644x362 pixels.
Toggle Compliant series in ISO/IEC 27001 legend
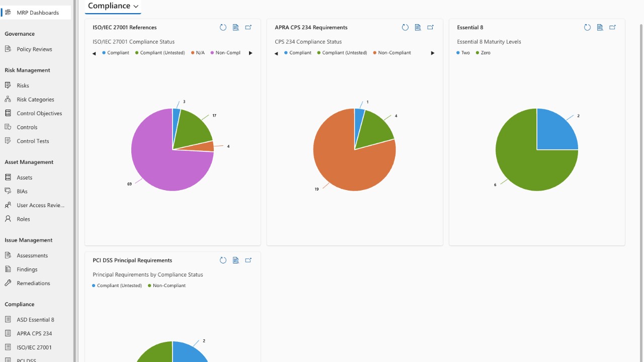pos(116,53)
